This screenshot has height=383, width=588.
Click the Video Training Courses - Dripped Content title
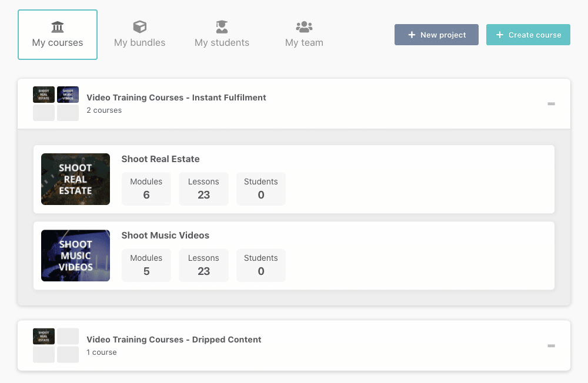point(173,340)
